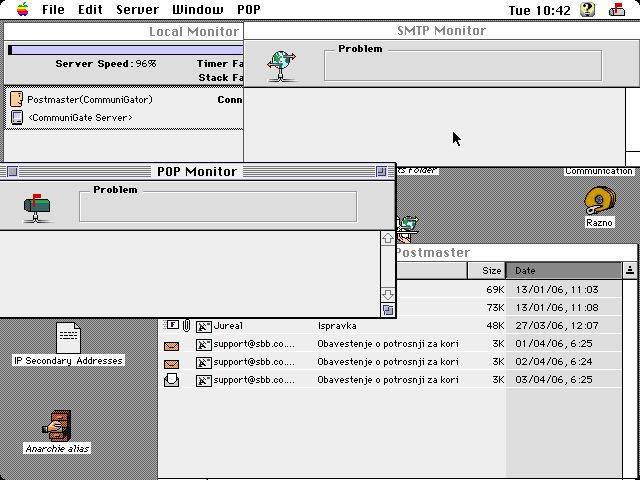Click the paperclip attachment icon on Jureal message
Image resolution: width=640 pixels, height=480 pixels.
pos(186,326)
